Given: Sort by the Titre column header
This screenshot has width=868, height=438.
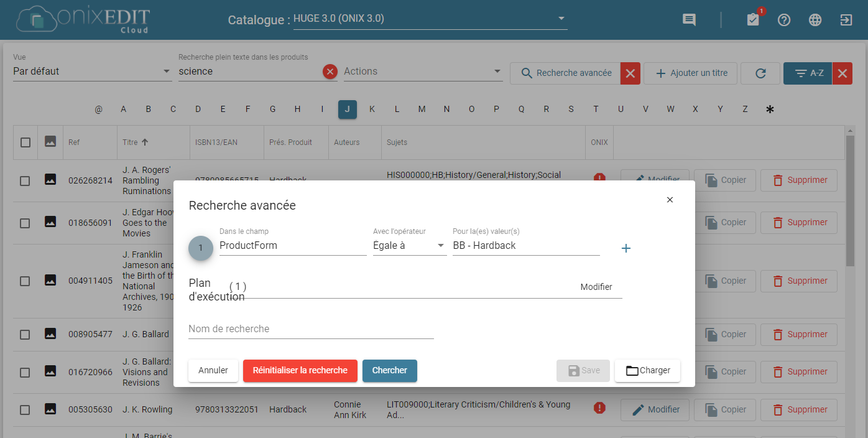Looking at the screenshot, I should pyautogui.click(x=136, y=142).
